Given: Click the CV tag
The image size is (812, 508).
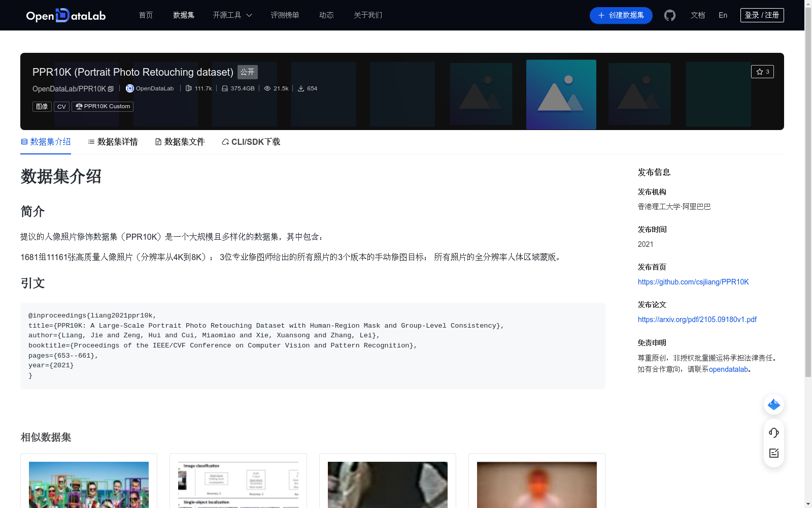Looking at the screenshot, I should [61, 107].
